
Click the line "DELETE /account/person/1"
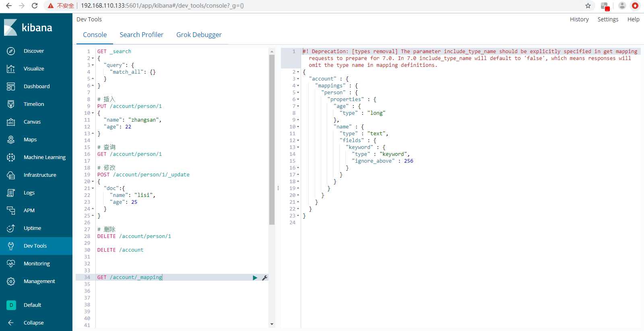click(134, 236)
